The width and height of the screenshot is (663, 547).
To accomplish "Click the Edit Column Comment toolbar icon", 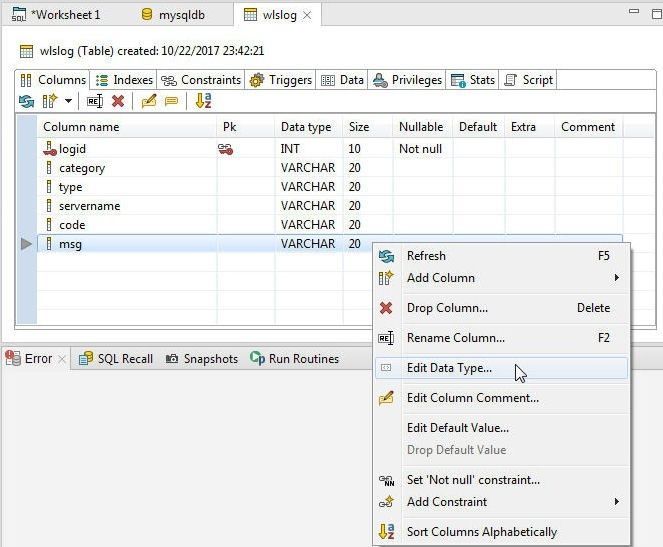I will (x=149, y=101).
